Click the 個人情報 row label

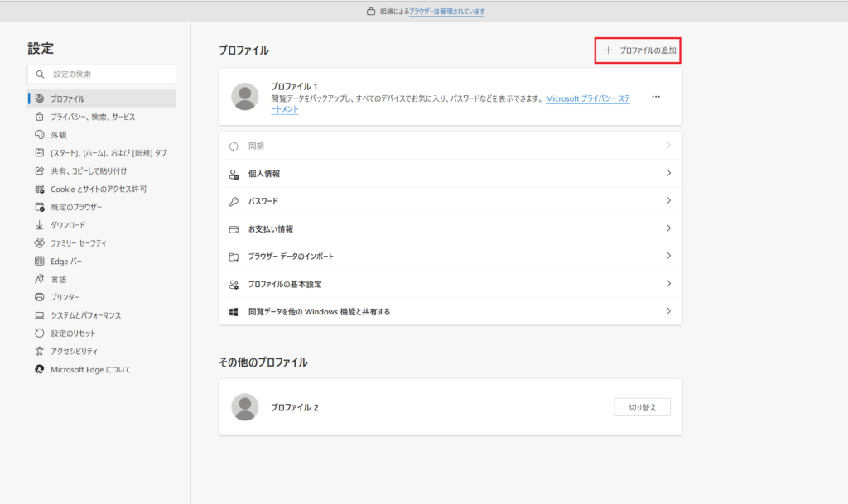click(x=264, y=174)
